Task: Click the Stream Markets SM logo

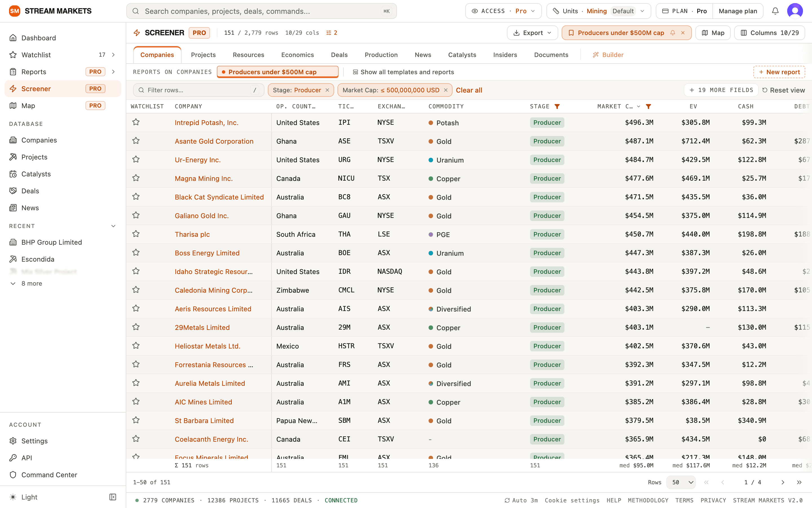Action: [x=14, y=11]
